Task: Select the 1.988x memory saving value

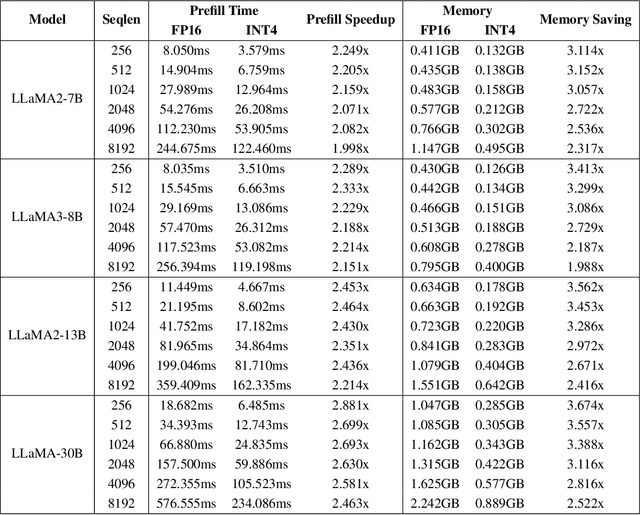Action: pyautogui.click(x=584, y=266)
